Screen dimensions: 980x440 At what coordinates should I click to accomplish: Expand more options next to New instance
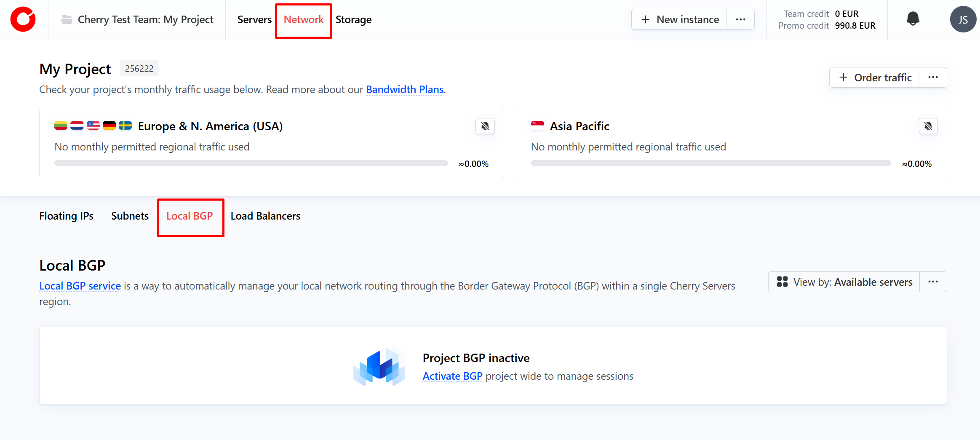740,19
